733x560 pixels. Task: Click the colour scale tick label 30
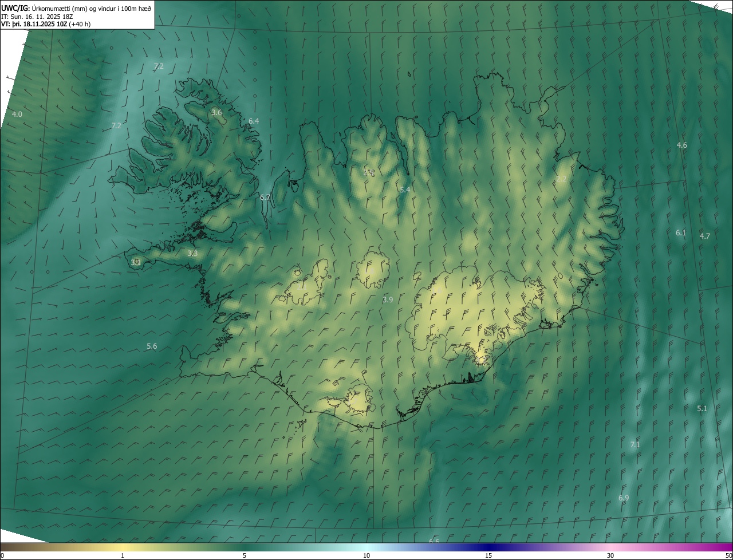point(610,556)
